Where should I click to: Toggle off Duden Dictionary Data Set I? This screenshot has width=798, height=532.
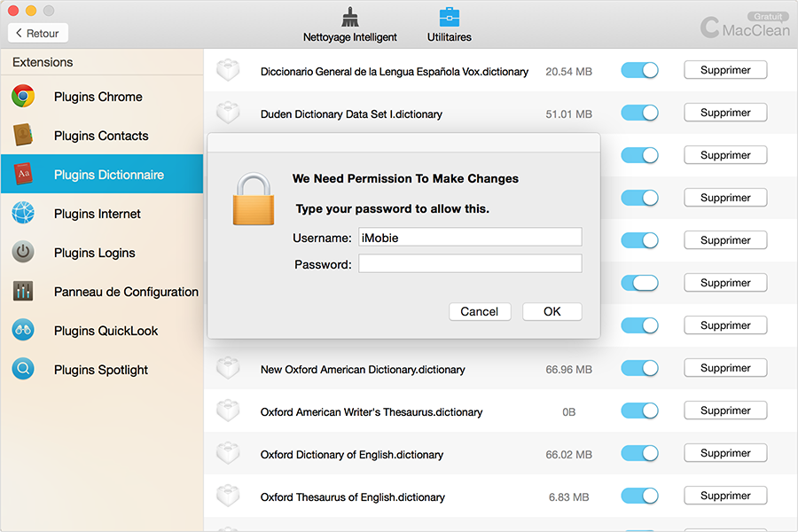pyautogui.click(x=639, y=113)
